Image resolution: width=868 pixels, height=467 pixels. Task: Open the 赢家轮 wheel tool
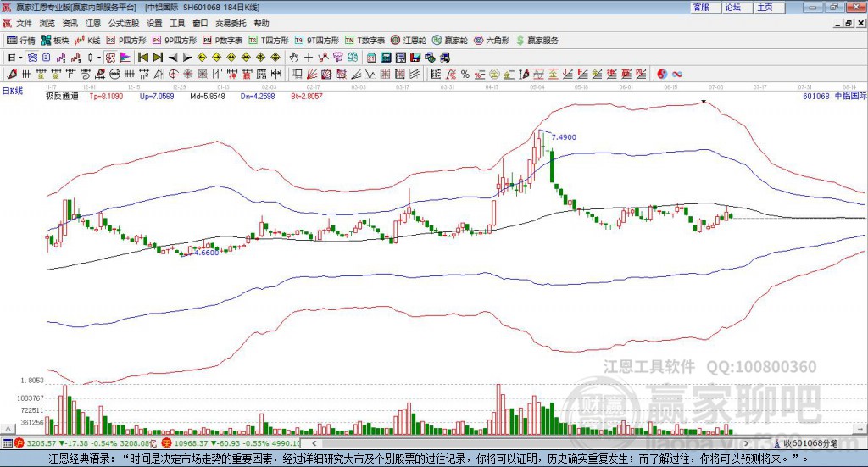coord(450,41)
